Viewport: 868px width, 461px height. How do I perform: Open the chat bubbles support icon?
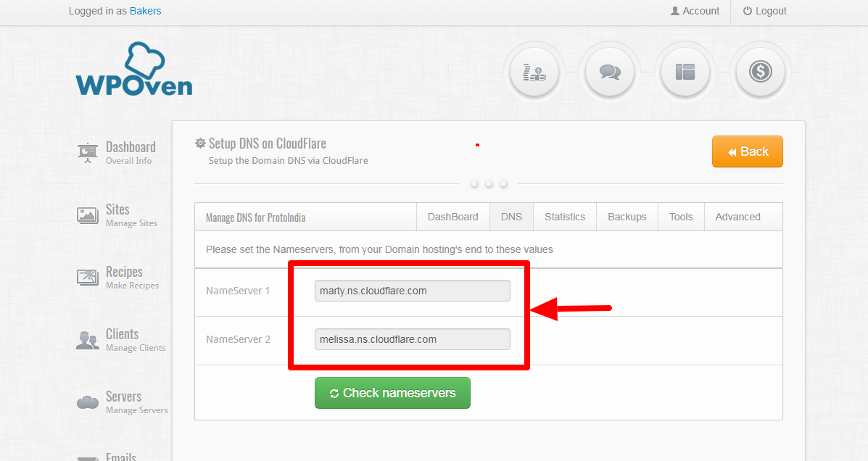609,72
